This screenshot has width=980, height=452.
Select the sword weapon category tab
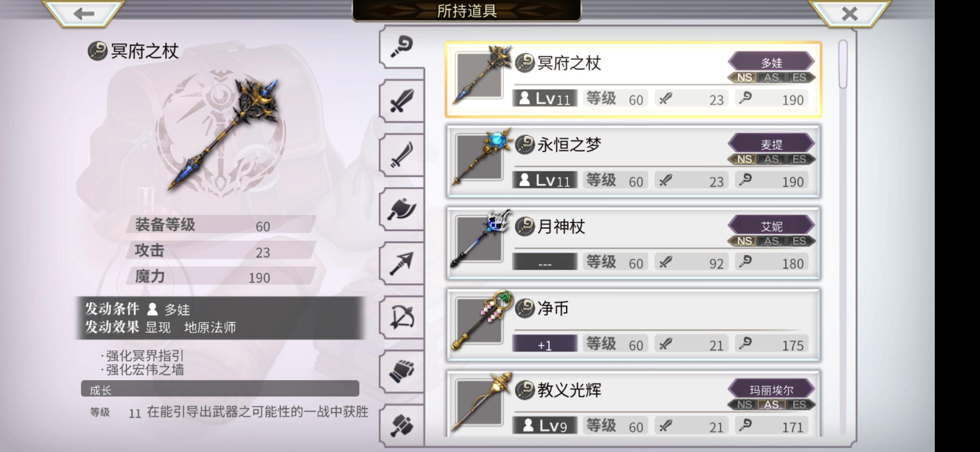402,101
